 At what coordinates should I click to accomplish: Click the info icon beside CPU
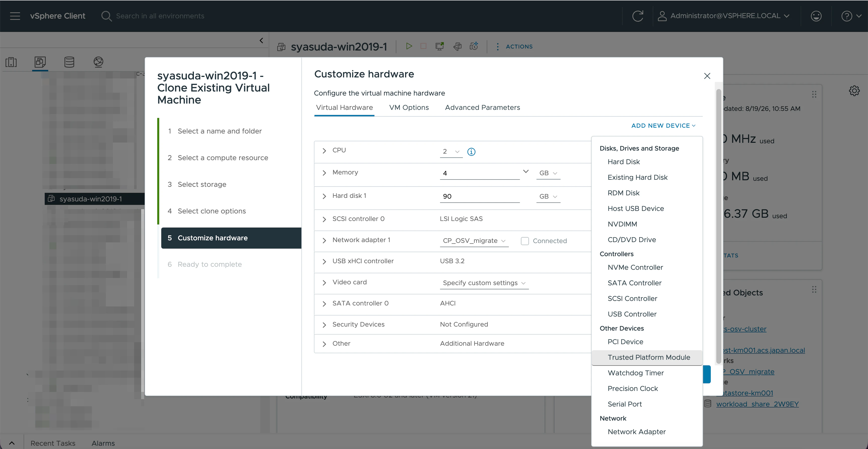471,152
